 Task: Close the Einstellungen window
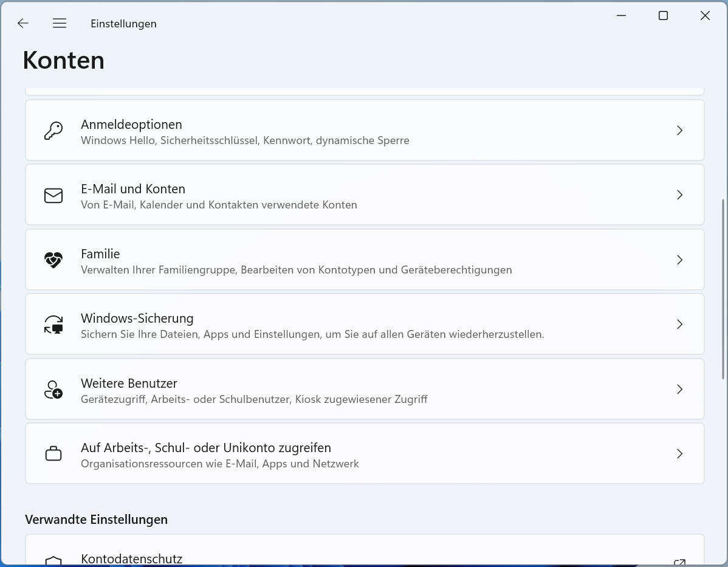(705, 16)
